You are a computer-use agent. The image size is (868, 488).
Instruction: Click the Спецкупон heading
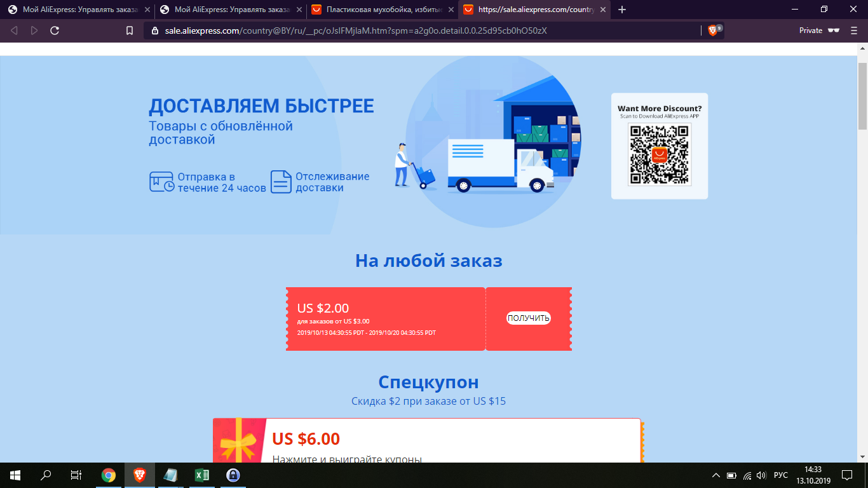coord(429,382)
